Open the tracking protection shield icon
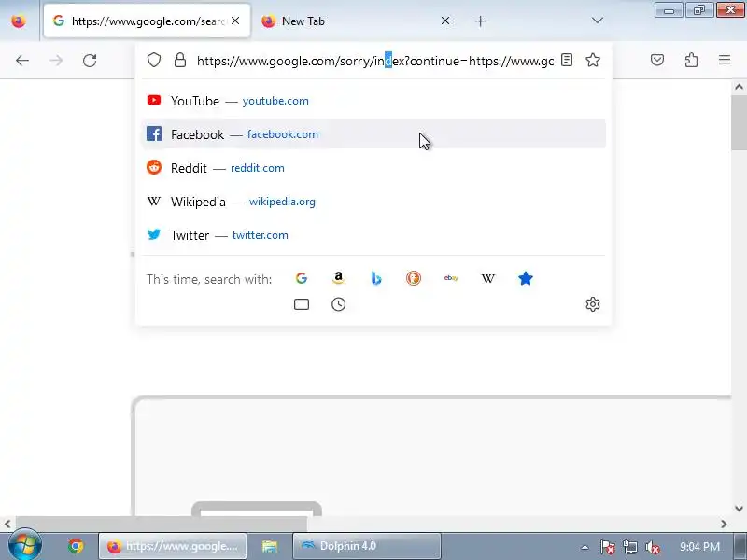This screenshot has height=560, width=747. [154, 60]
